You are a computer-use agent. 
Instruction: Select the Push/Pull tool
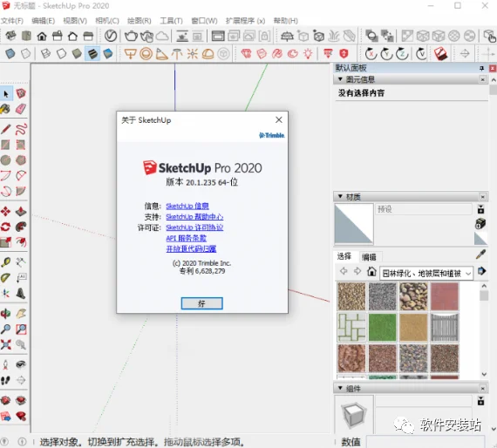(x=21, y=211)
